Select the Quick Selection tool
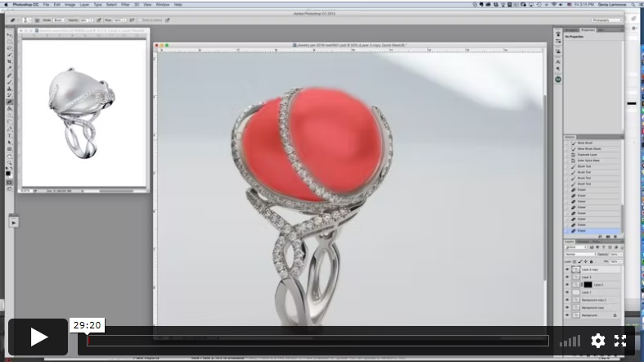644x362 pixels. (x=10, y=55)
